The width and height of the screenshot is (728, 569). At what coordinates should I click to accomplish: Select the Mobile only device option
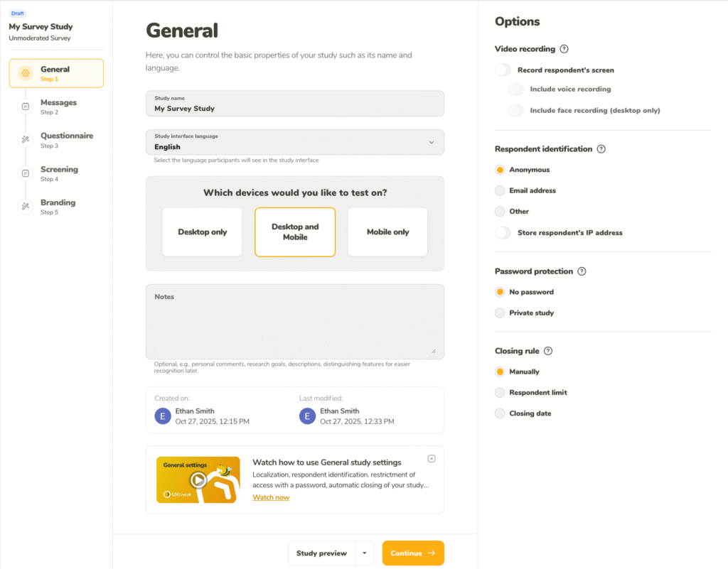pos(387,232)
